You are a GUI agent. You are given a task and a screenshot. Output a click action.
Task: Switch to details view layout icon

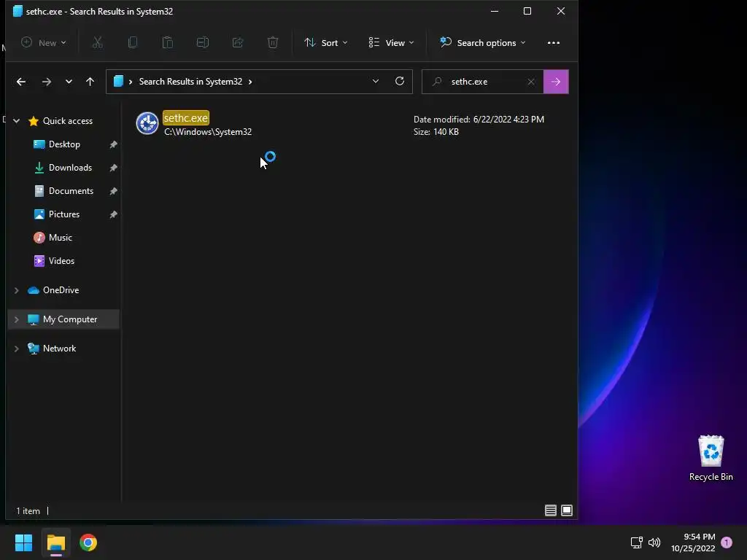(x=550, y=510)
